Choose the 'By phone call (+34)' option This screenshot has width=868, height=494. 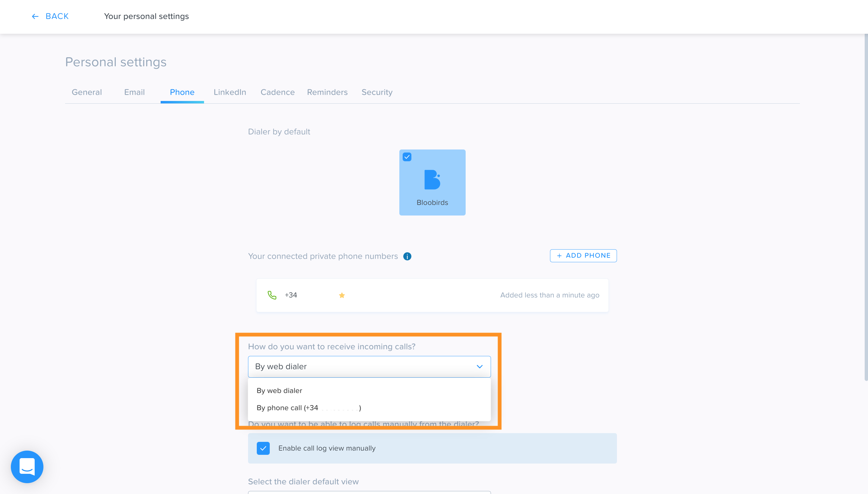point(369,408)
